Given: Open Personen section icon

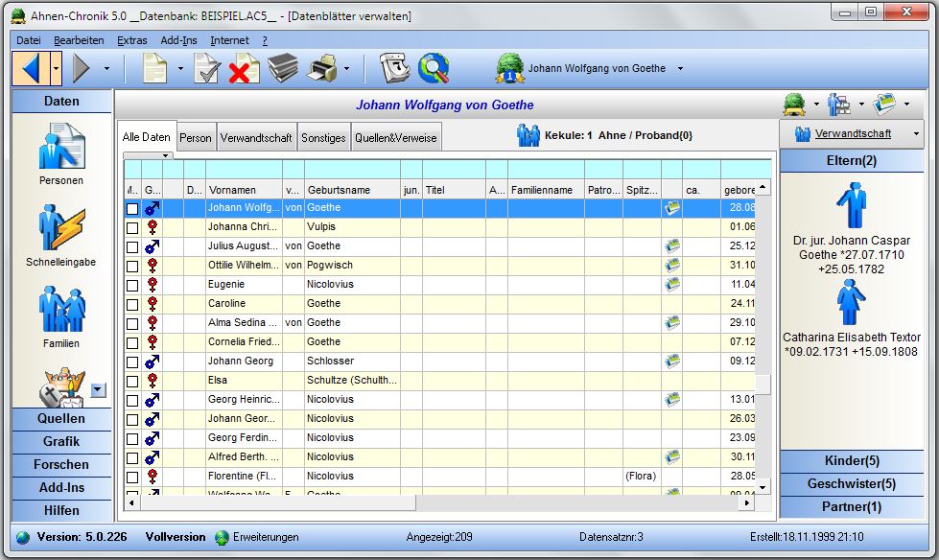Looking at the screenshot, I should click(x=61, y=146).
